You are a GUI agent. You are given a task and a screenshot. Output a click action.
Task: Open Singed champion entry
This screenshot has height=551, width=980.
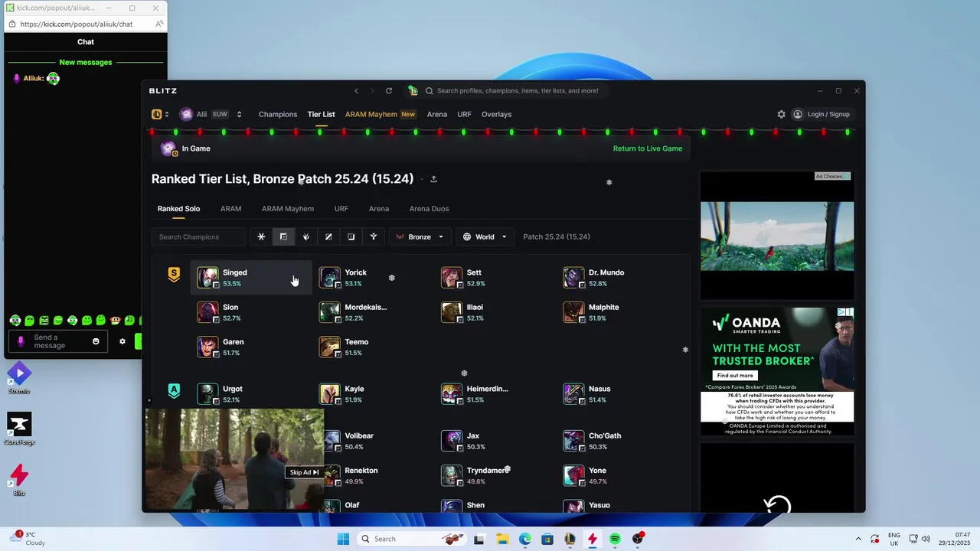click(x=251, y=278)
